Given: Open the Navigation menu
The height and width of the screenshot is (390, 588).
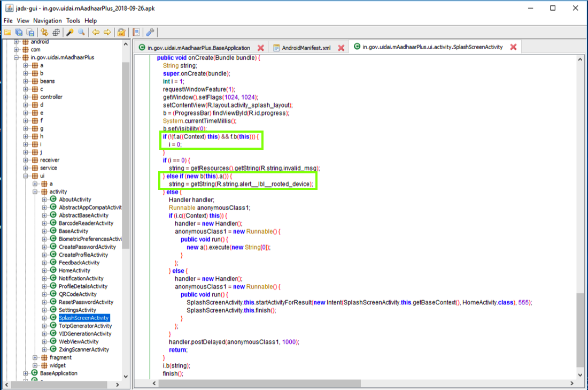Looking at the screenshot, I should 48,21.
